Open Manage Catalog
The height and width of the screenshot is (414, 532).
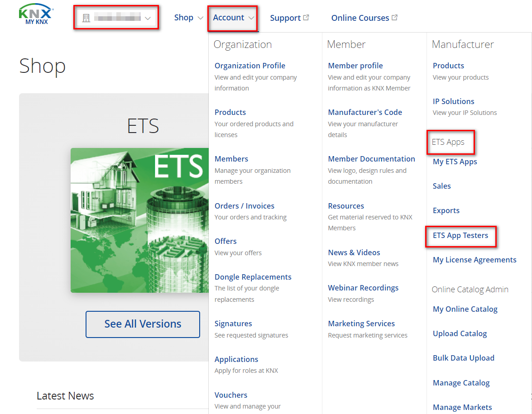461,383
